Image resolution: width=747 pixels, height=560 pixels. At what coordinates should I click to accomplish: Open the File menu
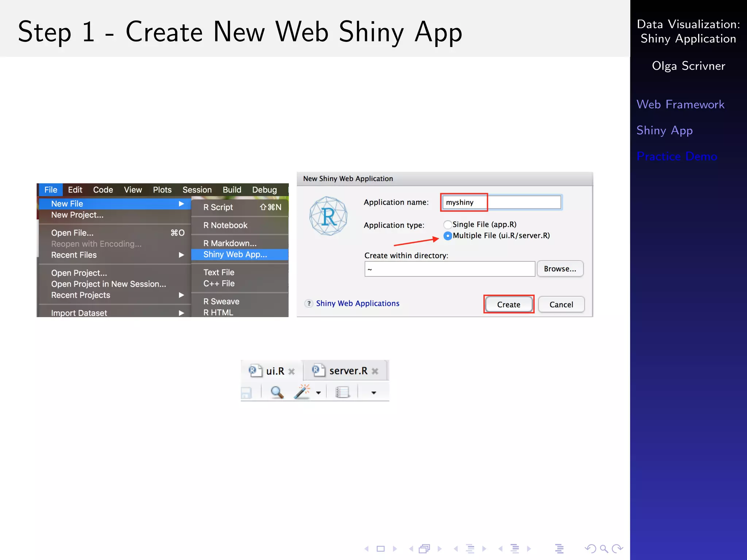pos(51,190)
